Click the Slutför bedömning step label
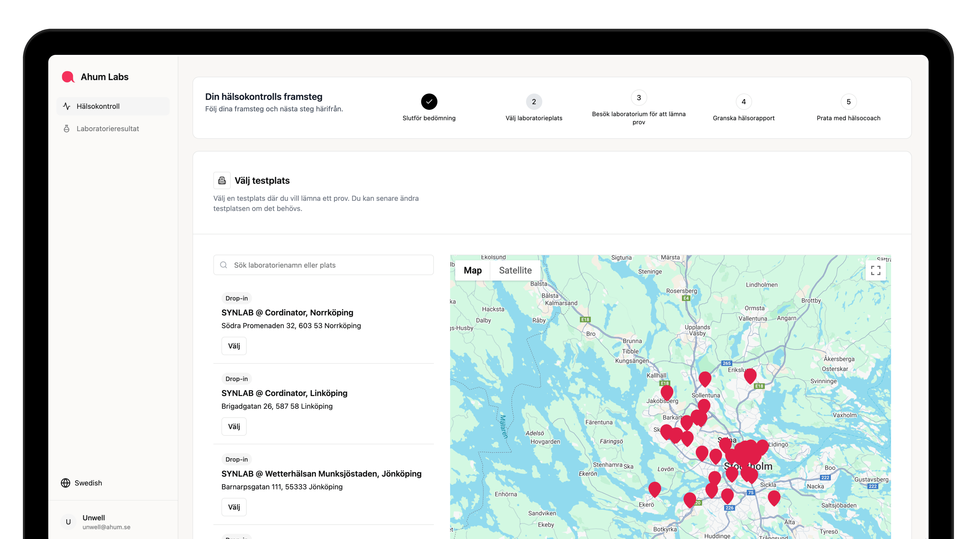Viewport: 980px width, 539px height. click(429, 118)
